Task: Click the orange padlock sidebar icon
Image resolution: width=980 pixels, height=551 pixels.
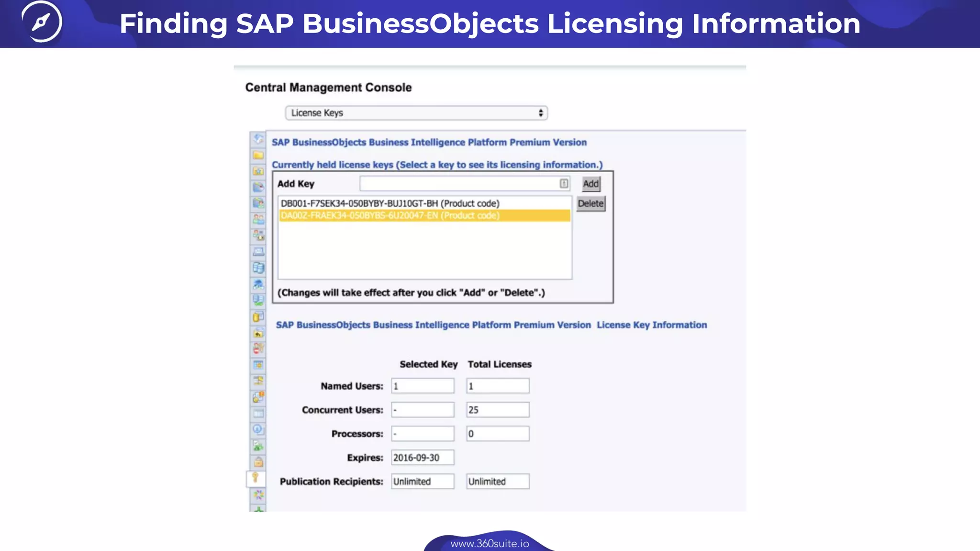Action: tap(258, 462)
